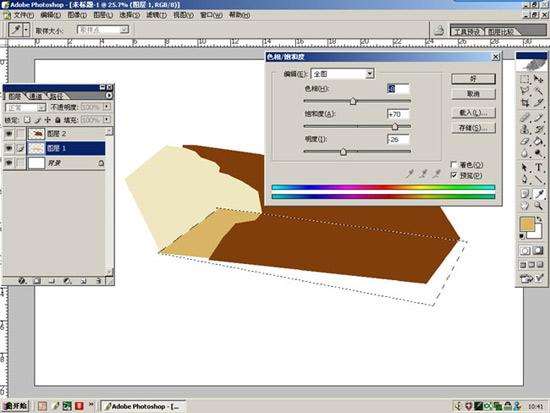Uncheck the Preview (预览) checkbox
550x413 pixels.
[454, 175]
